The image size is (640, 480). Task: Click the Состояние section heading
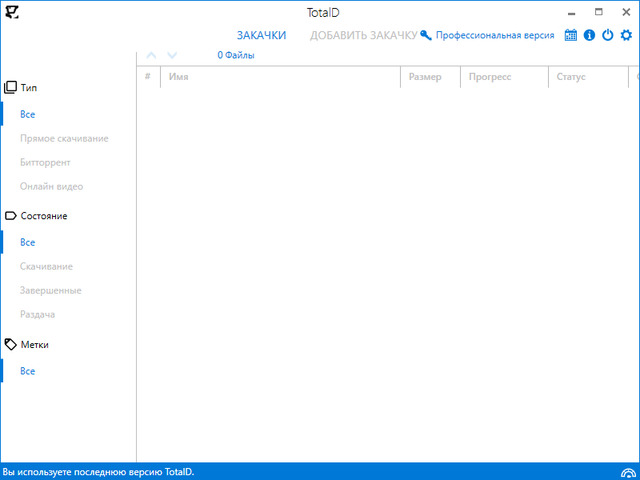(44, 216)
